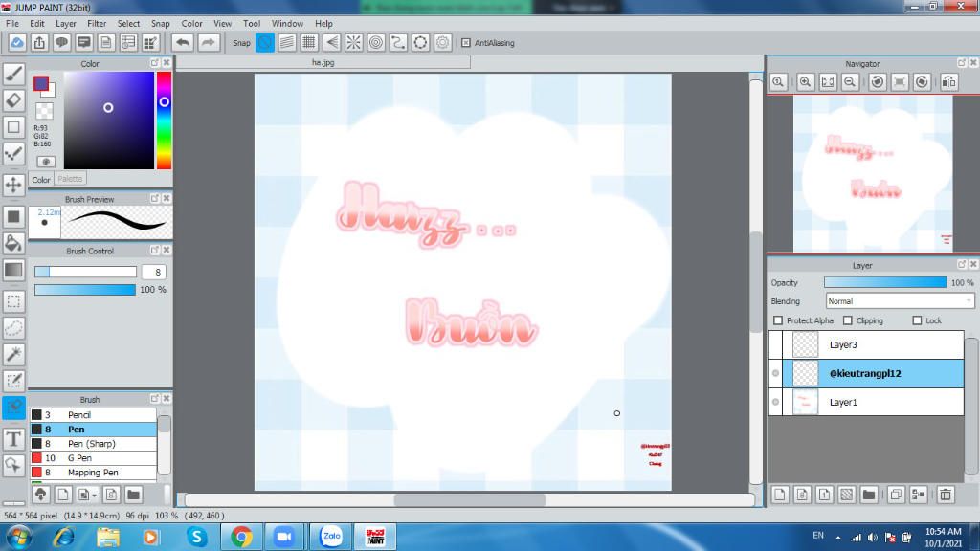This screenshot has height=551, width=980.
Task: Select the ha.jpg document tab
Action: pos(323,62)
